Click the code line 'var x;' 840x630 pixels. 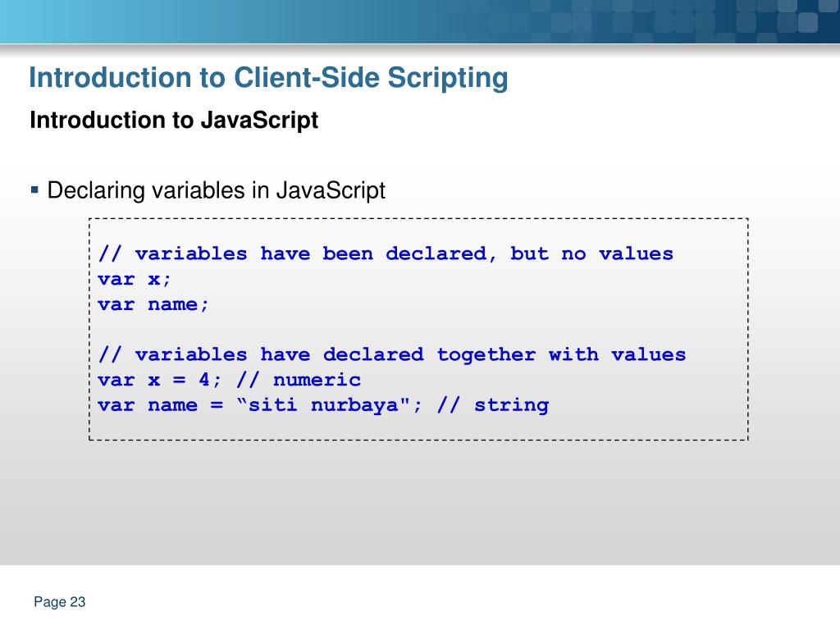(x=135, y=279)
